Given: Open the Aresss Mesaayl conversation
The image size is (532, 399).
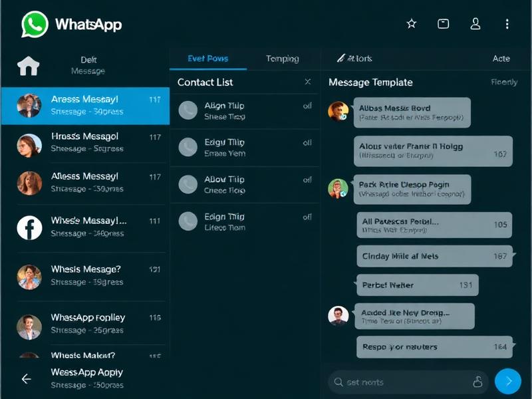Looking at the screenshot, I should click(85, 106).
